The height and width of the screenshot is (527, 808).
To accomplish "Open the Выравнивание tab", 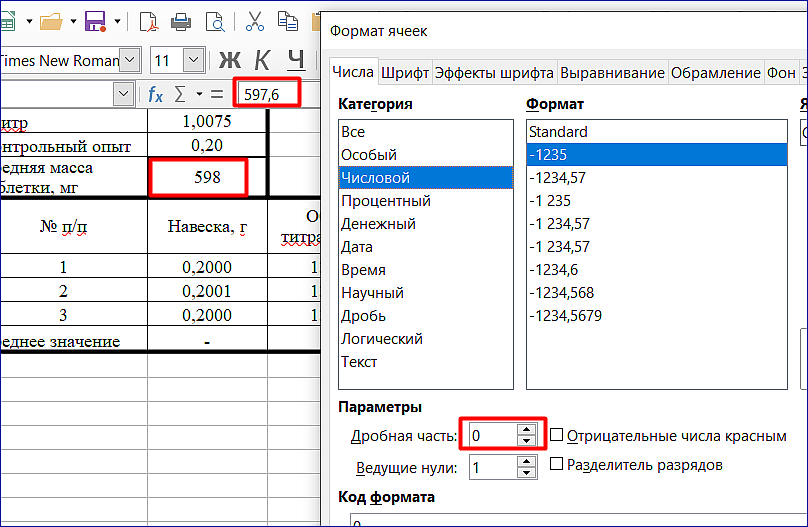I will (x=612, y=74).
